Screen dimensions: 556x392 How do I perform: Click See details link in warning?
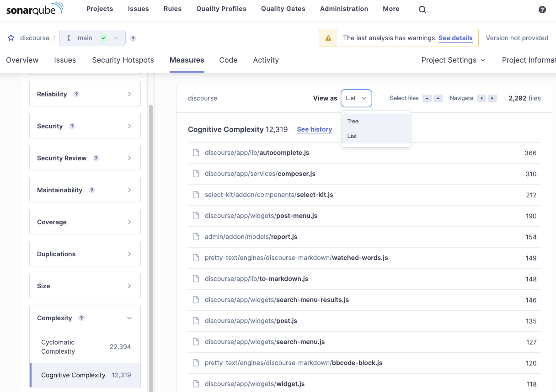[x=455, y=38]
